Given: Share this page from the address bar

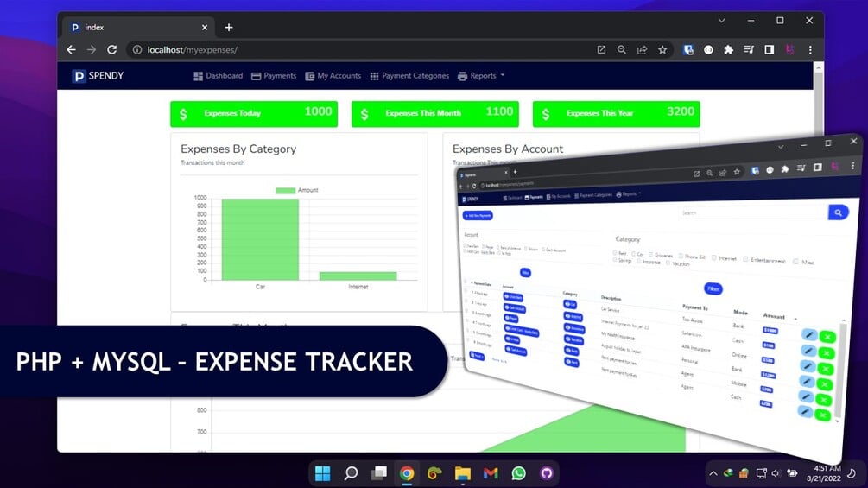Looking at the screenshot, I should tap(642, 50).
